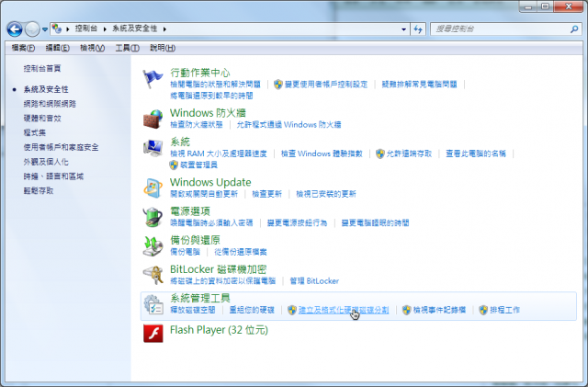Screen dimensions: 588x387
Task: Expand the address bar history dropdown
Action: [404, 28]
